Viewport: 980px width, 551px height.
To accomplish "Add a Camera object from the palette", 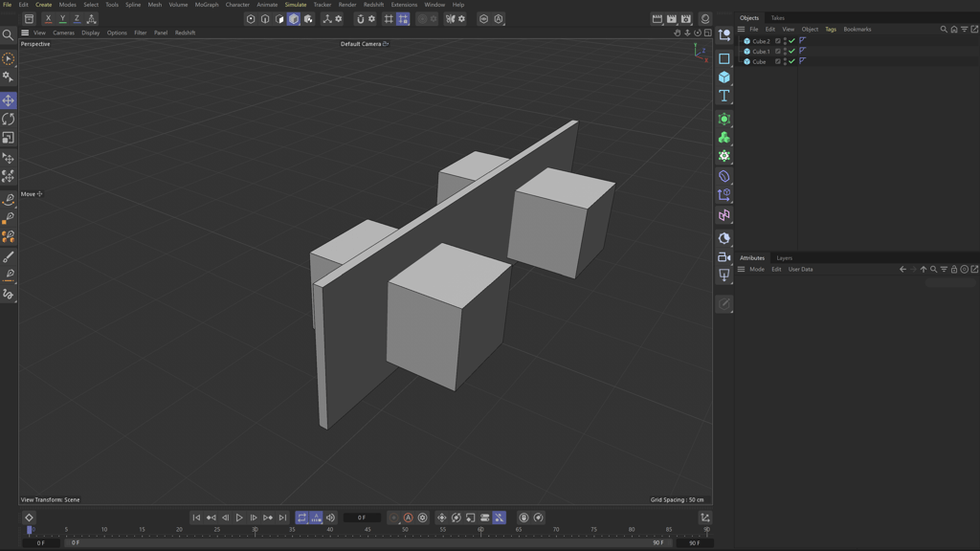I will (724, 257).
